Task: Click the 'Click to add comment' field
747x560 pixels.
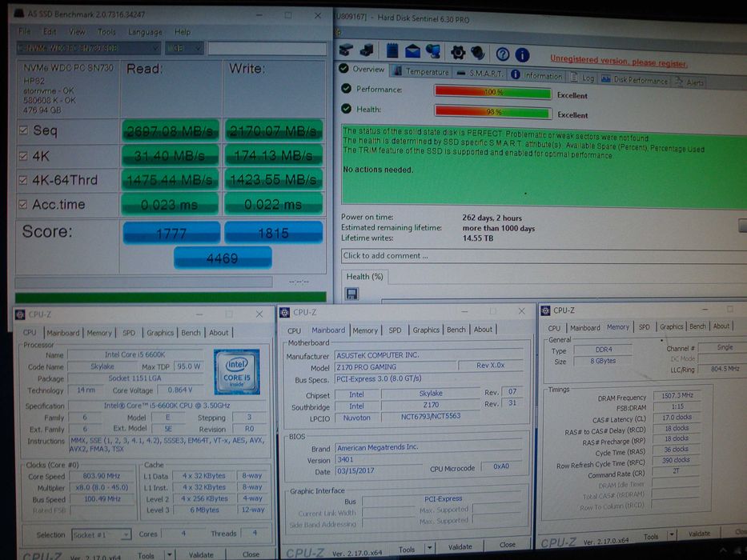Action: pyautogui.click(x=543, y=256)
